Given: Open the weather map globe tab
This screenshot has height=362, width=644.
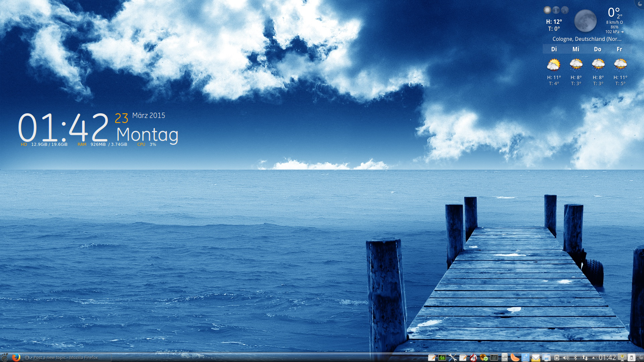Looking at the screenshot, I should point(565,10).
